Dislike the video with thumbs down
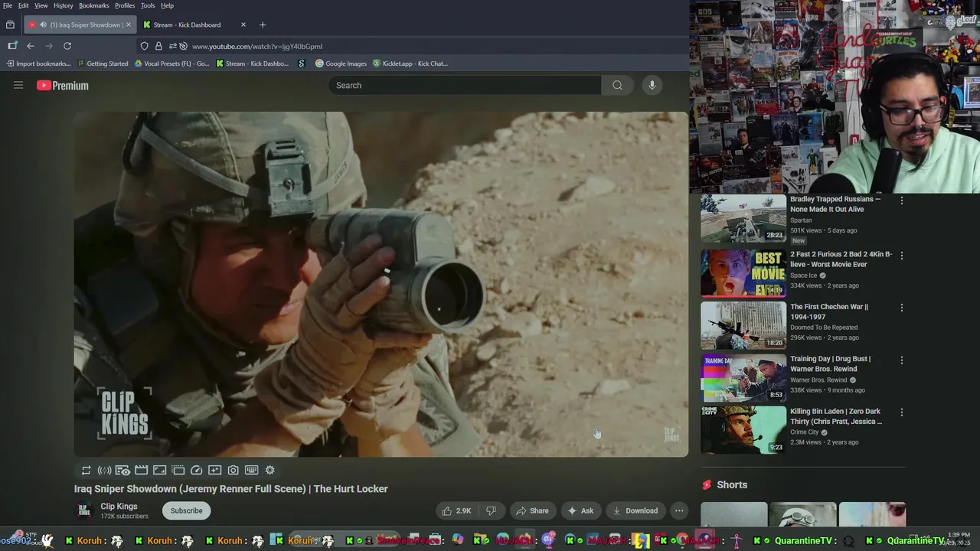The image size is (980, 551). [492, 510]
